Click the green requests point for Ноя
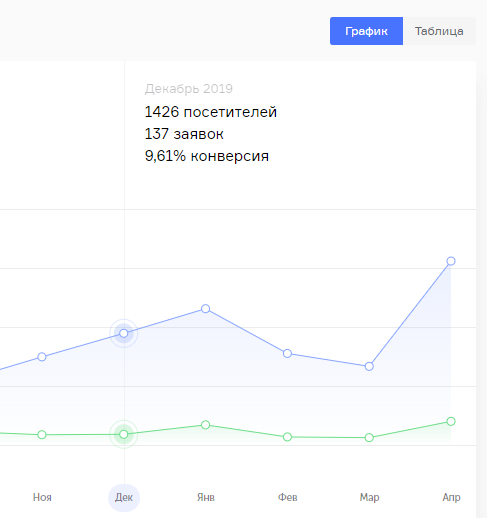 [42, 435]
